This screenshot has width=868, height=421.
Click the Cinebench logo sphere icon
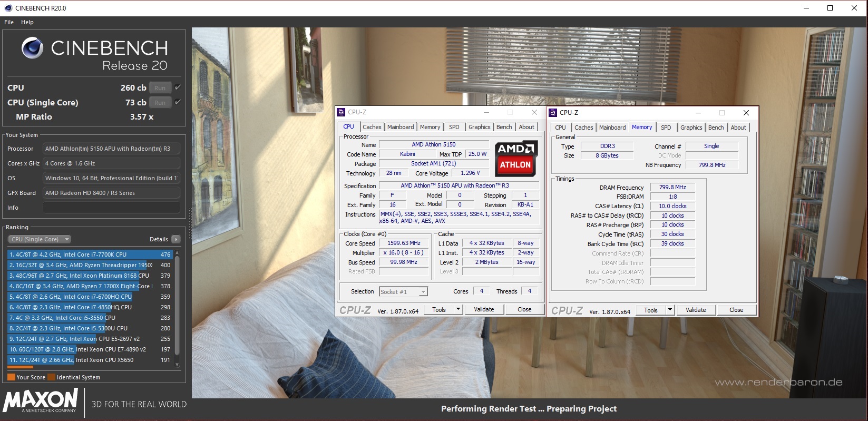[x=32, y=48]
